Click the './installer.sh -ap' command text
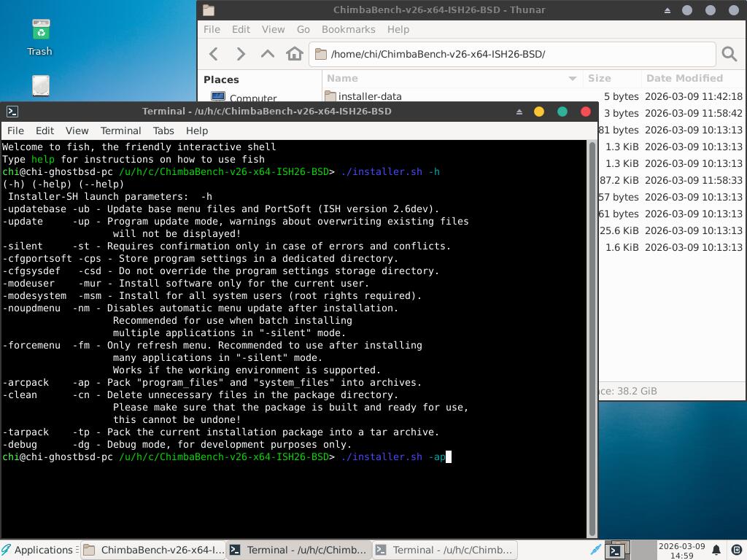Viewport: 747px width, 560px height. point(393,456)
